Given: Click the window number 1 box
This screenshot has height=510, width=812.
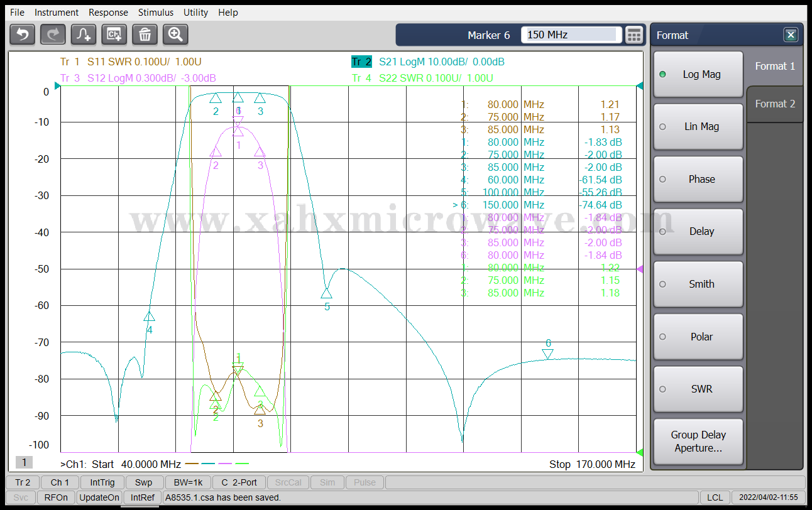Looking at the screenshot, I should coord(24,462).
